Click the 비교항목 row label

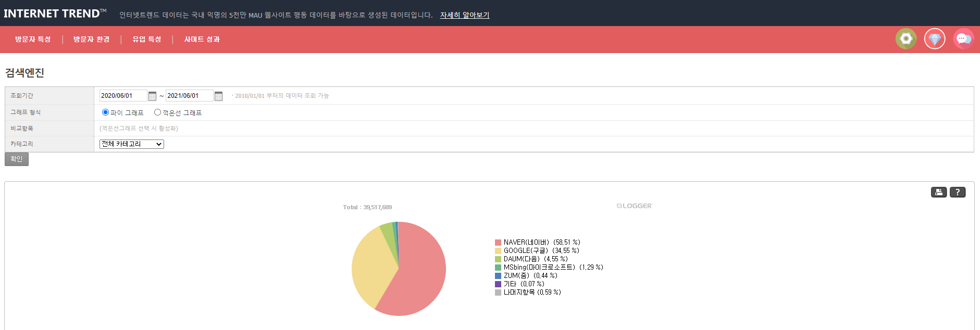pyautogui.click(x=22, y=129)
